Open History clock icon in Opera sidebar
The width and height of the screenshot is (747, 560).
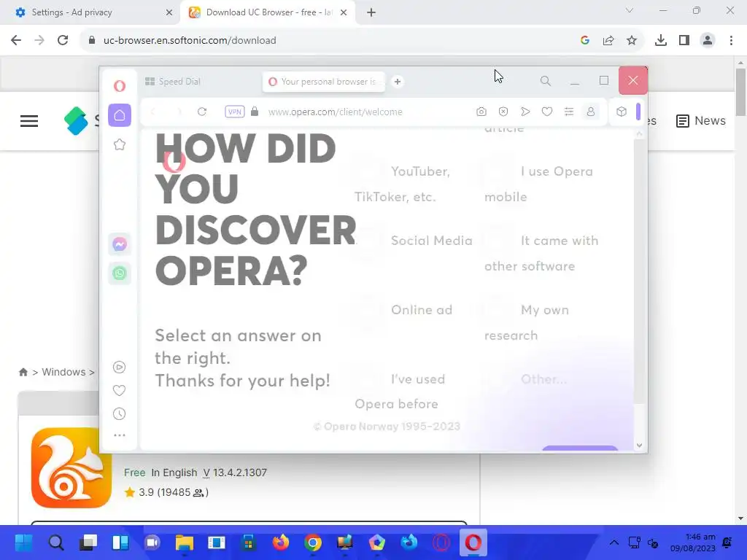pyautogui.click(x=119, y=414)
